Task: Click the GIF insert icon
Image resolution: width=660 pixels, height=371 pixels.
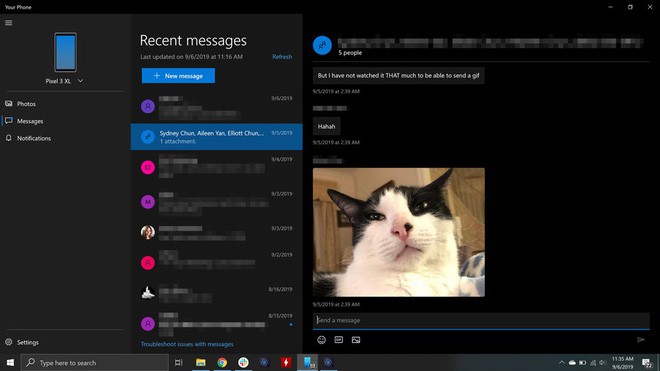Action: [338, 340]
